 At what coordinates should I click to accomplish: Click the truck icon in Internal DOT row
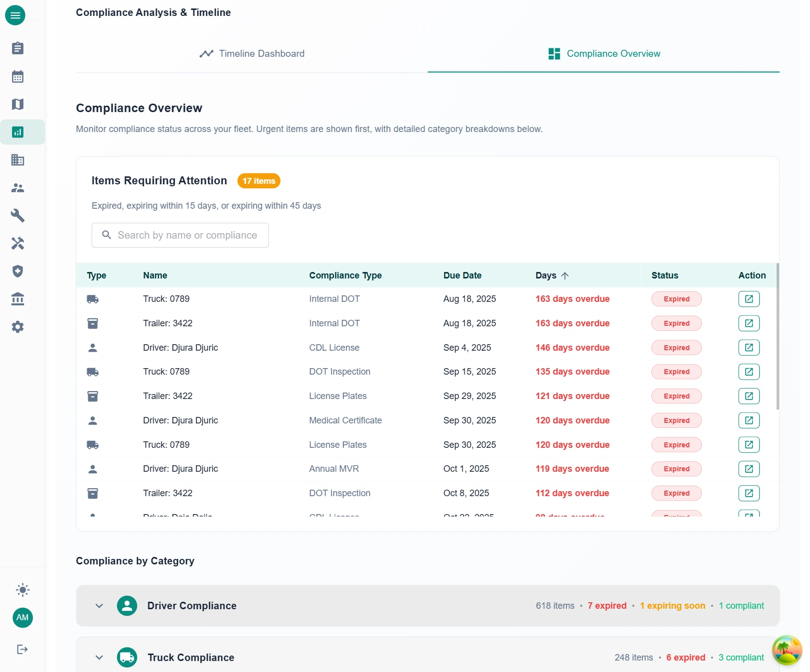(93, 299)
